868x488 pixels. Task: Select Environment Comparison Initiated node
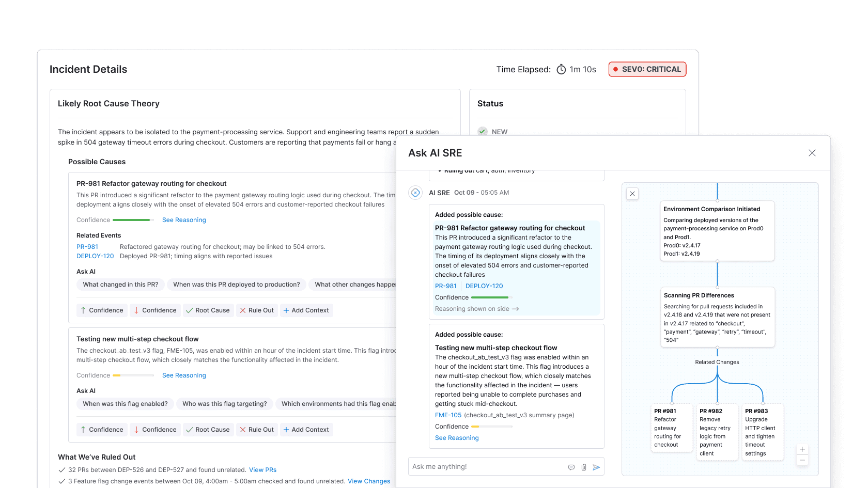point(717,231)
